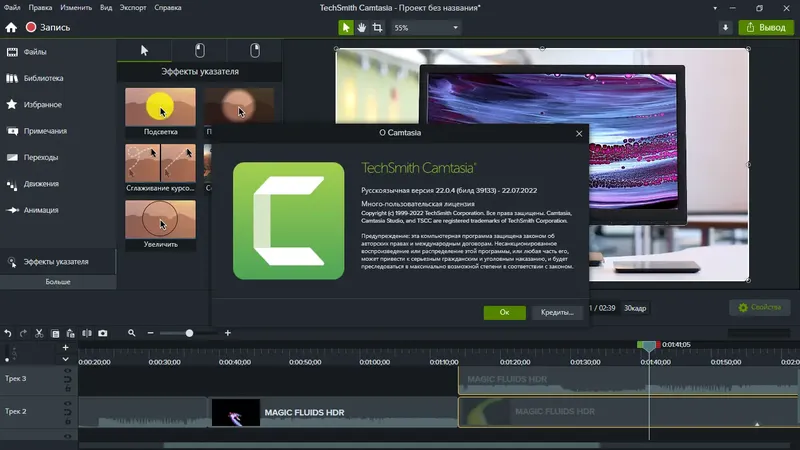Select the Подсветка cursor effect thumbnail
The width and height of the screenshot is (800, 450).
(160, 107)
